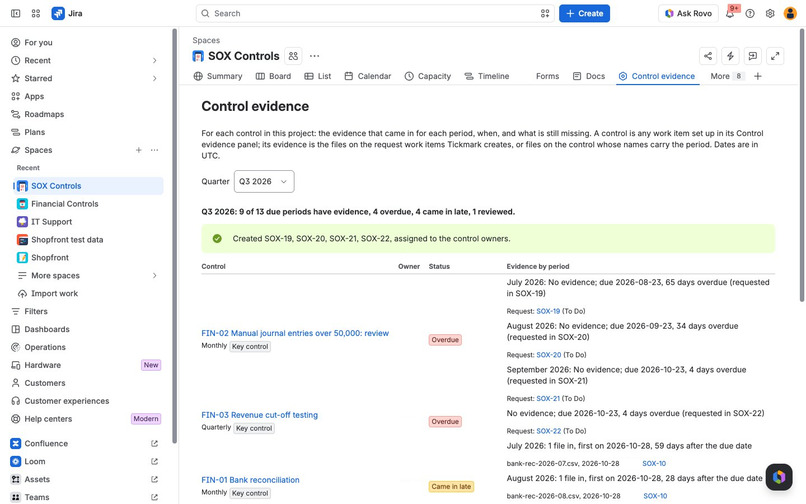806x504 pixels.
Task: Click the feedback speech bubble icon
Action: pos(753,56)
